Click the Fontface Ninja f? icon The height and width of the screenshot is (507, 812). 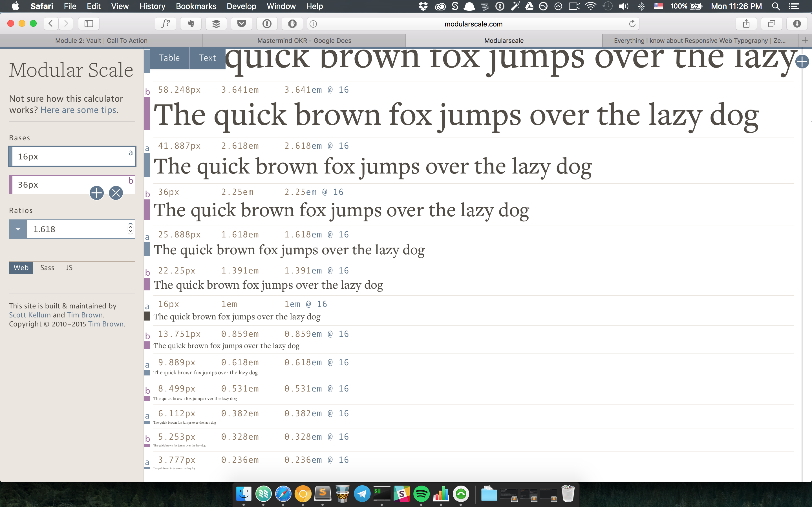pos(166,24)
